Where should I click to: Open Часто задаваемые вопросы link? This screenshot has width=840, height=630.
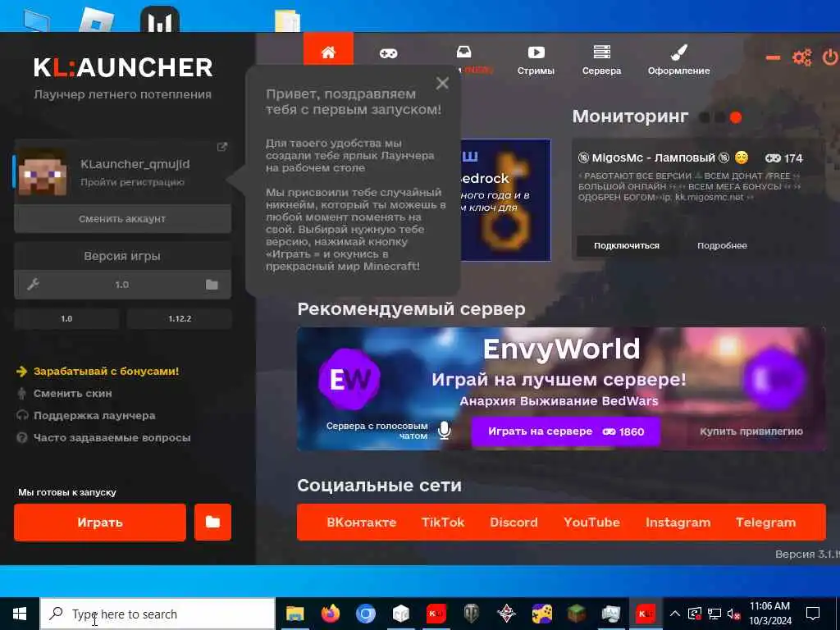point(112,438)
